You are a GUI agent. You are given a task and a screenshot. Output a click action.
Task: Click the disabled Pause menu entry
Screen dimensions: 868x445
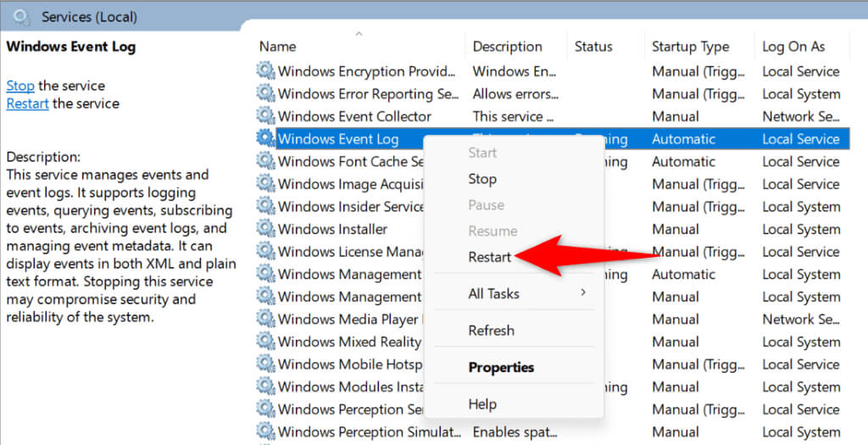tap(486, 205)
